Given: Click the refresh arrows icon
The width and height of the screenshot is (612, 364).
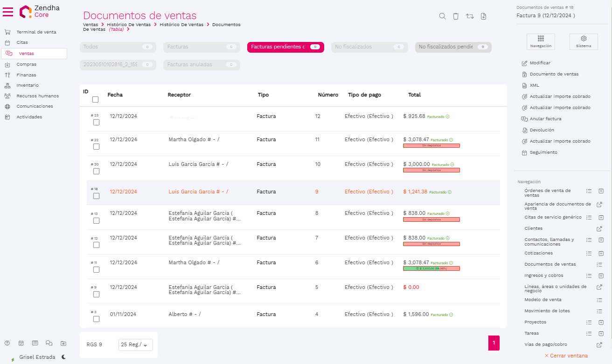Looking at the screenshot, I should (x=470, y=16).
